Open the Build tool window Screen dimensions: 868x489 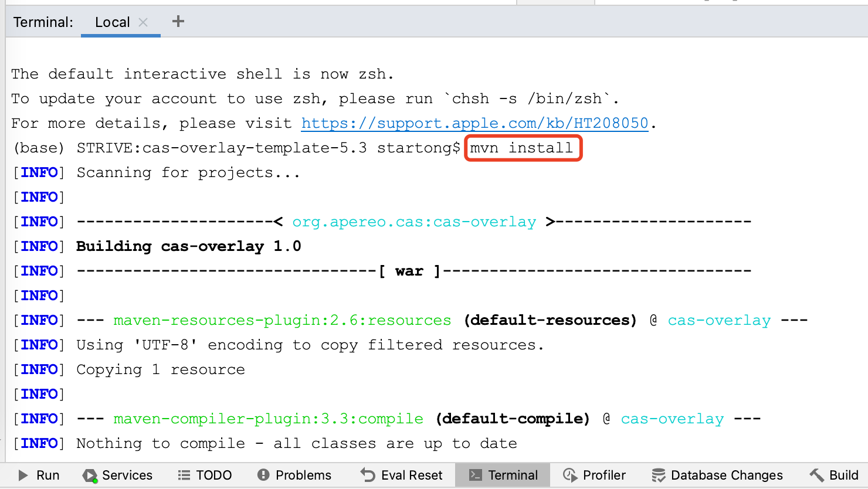click(834, 475)
